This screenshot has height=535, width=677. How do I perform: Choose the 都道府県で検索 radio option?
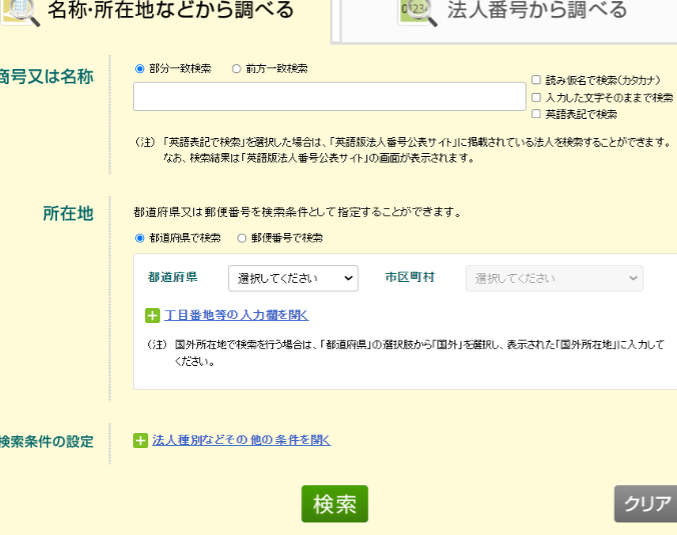point(140,238)
